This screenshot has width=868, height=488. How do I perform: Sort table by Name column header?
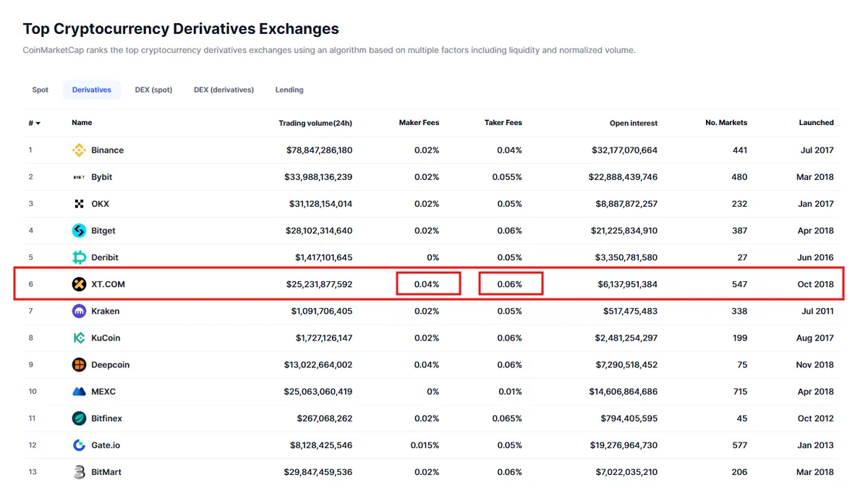(x=82, y=123)
